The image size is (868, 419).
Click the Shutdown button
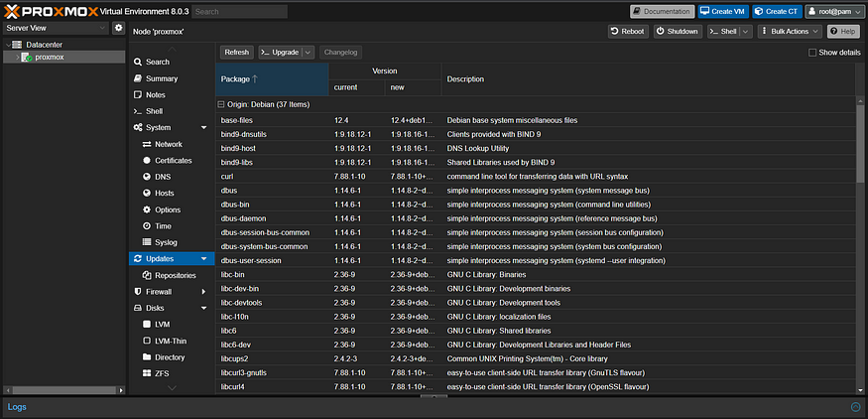tap(678, 32)
